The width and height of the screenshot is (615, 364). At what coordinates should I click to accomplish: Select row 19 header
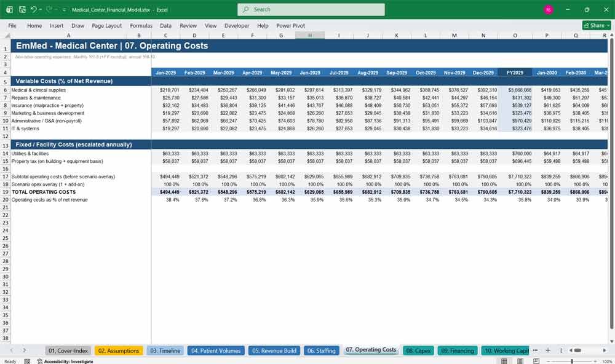tap(6, 192)
